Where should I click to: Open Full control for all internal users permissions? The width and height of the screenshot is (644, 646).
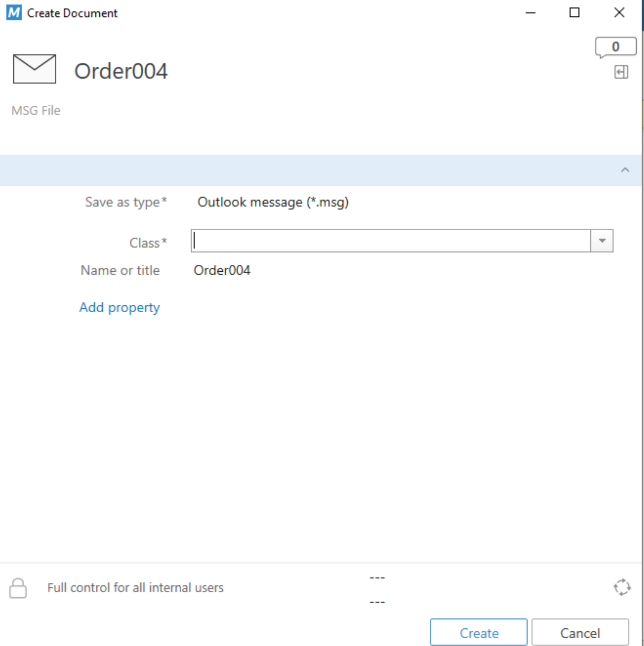135,587
